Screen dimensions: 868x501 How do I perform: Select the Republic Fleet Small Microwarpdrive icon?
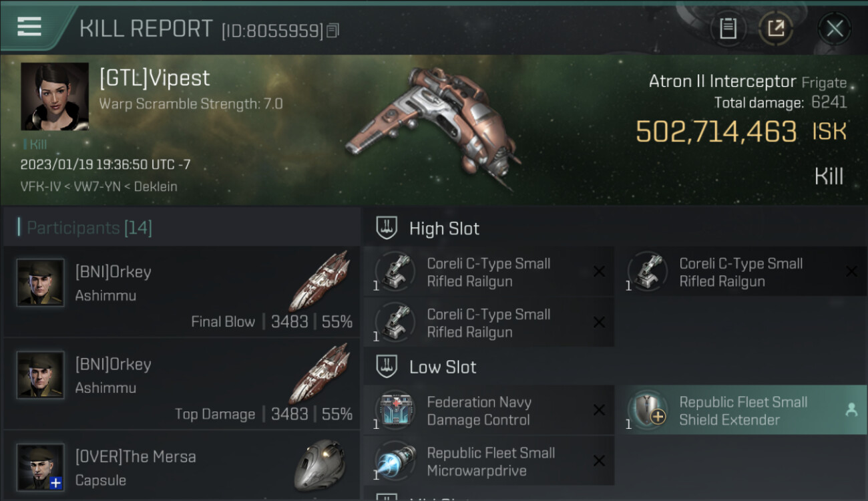(395, 461)
